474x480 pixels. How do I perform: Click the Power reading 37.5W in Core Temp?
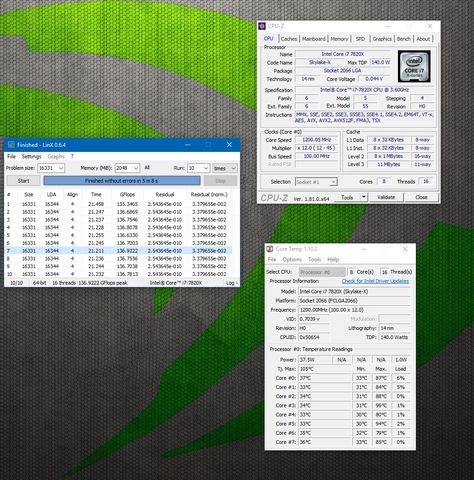click(315, 360)
